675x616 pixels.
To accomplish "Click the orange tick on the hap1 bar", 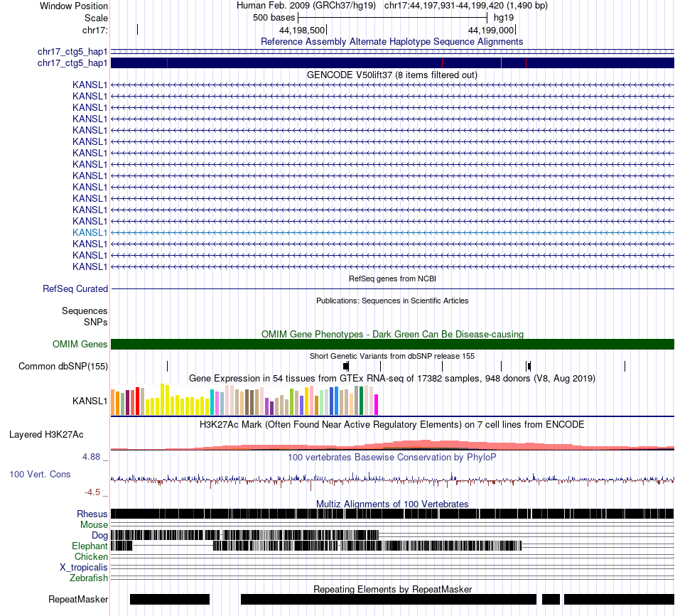I will tap(501, 63).
